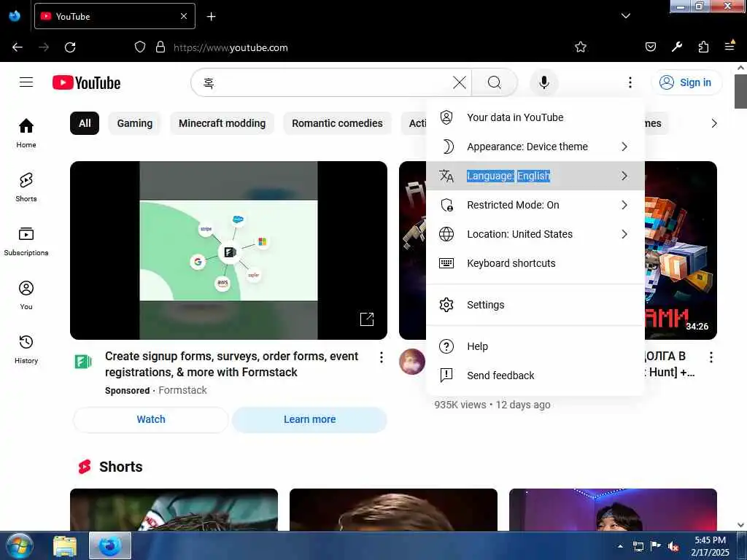Open the Formstack ad title link

pos(231,365)
